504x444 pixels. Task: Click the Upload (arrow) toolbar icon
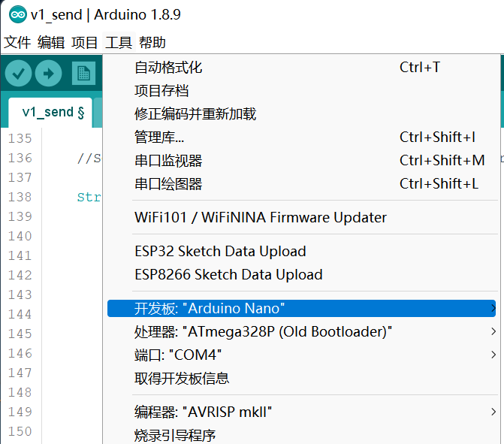[49, 74]
